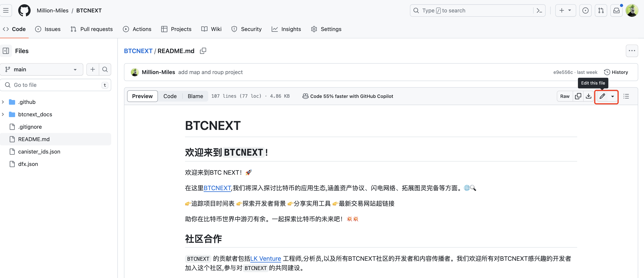This screenshot has height=278, width=644.
Task: Focus the top search bar
Action: pos(478,10)
